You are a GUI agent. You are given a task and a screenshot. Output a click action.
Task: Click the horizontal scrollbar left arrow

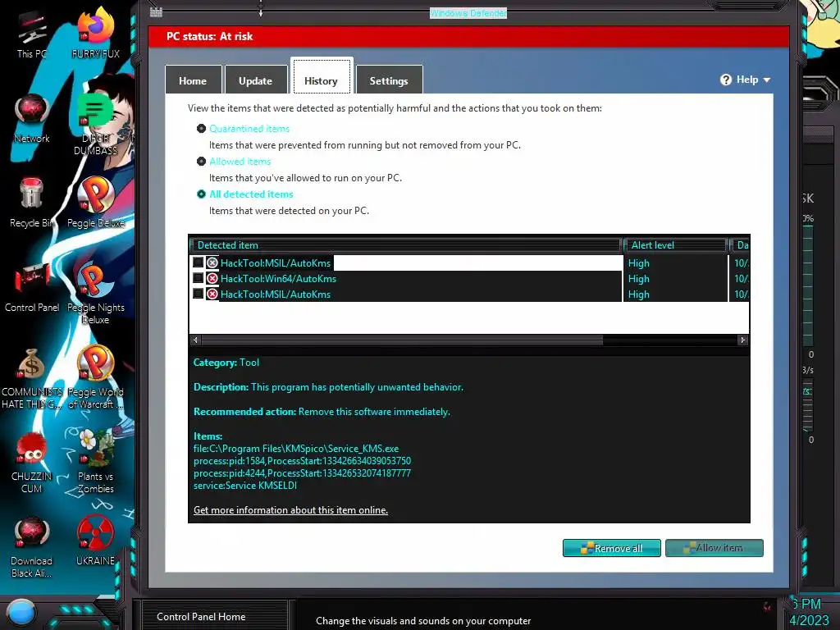(x=195, y=340)
